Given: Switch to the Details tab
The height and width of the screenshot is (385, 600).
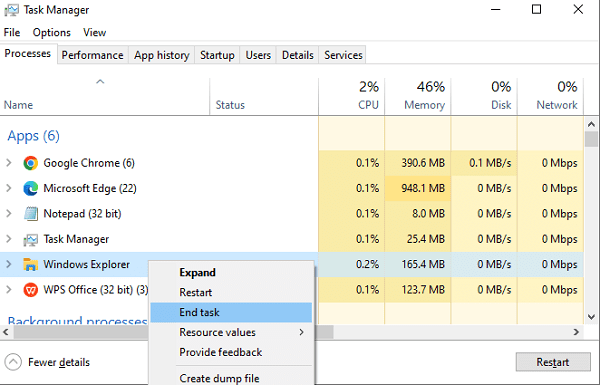Looking at the screenshot, I should point(297,55).
